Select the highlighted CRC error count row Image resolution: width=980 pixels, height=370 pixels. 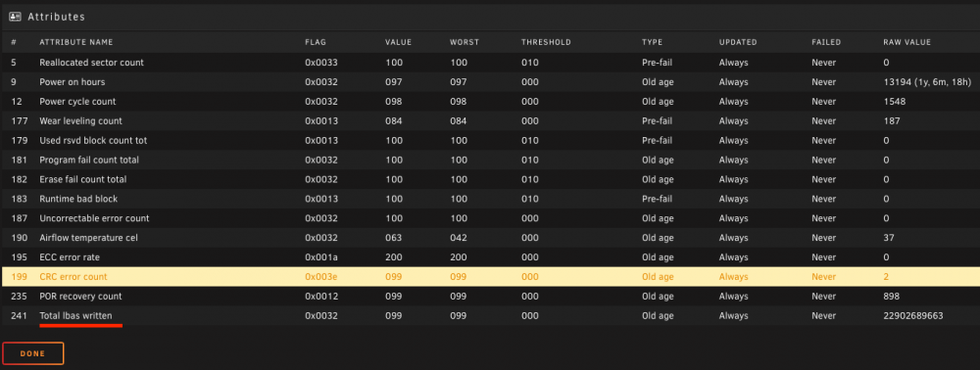tap(490, 276)
